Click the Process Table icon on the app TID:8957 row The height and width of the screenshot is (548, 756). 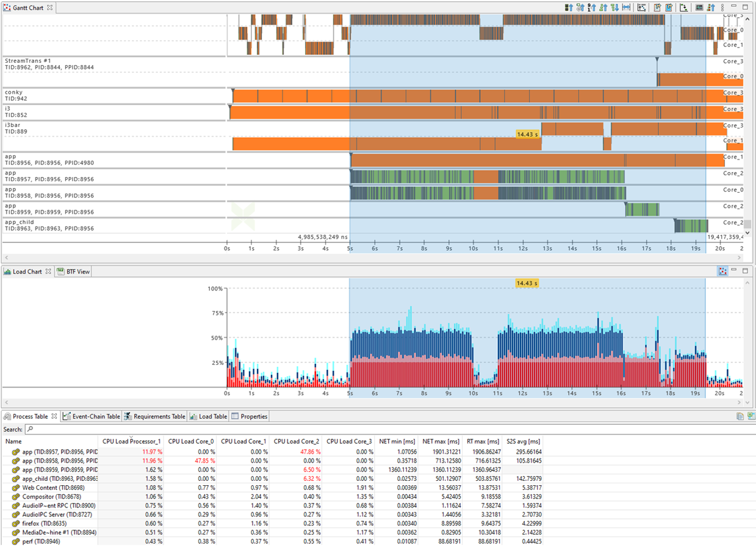(16, 452)
